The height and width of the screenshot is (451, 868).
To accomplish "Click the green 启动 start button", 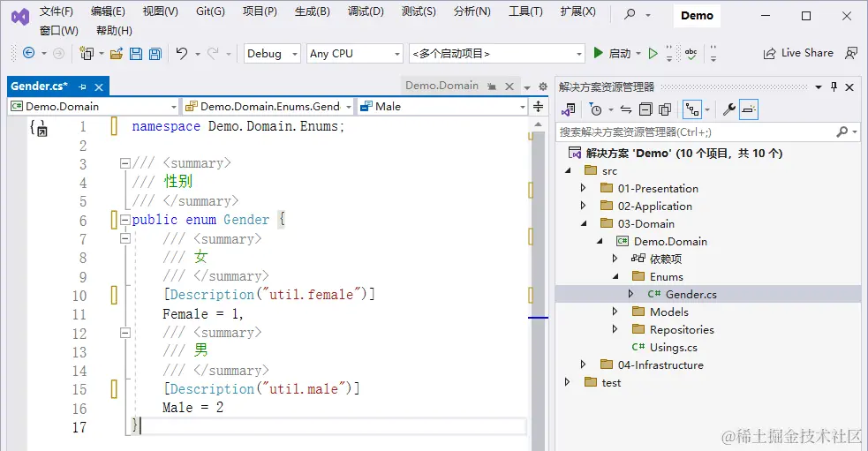I will 612,53.
